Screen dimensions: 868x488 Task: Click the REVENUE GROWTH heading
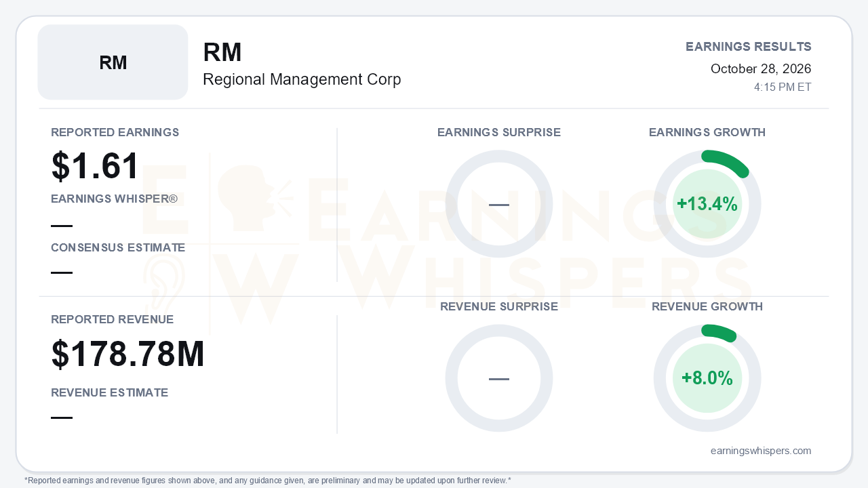point(707,306)
